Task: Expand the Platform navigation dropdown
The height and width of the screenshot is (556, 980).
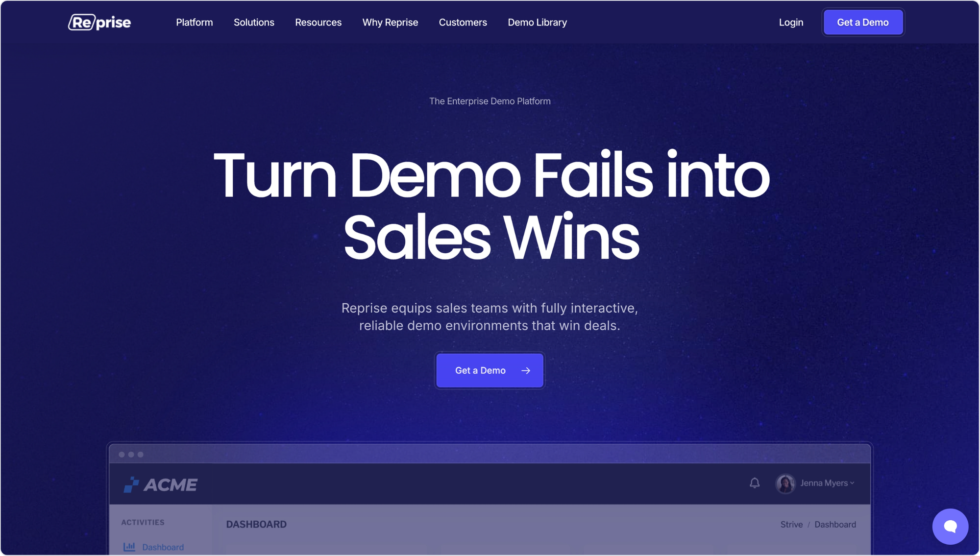Action: [x=194, y=22]
